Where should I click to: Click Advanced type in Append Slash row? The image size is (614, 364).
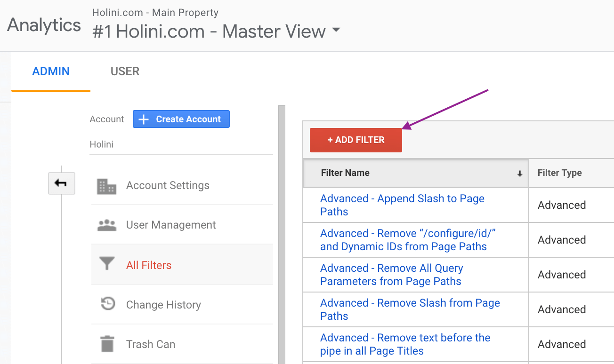[x=562, y=205]
